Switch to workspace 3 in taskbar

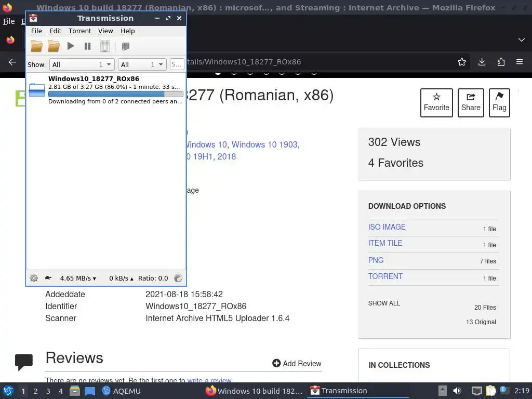click(x=48, y=391)
